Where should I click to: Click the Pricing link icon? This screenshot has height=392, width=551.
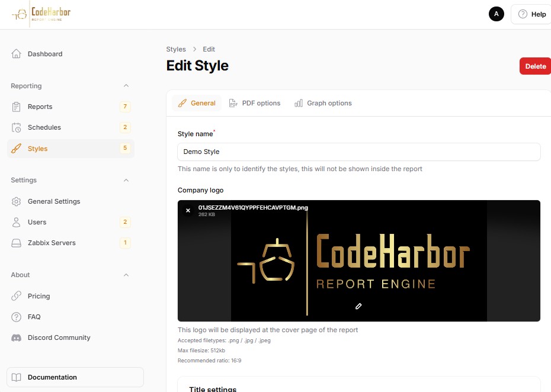(16, 296)
